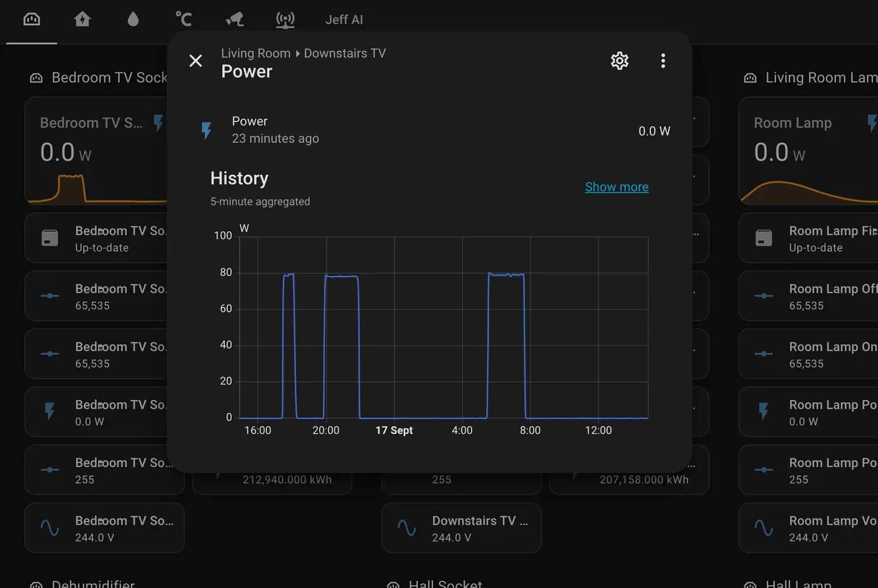Screen dimensions: 878x588
Task: Open the energy dashboard tab icon
Action: tap(31, 19)
